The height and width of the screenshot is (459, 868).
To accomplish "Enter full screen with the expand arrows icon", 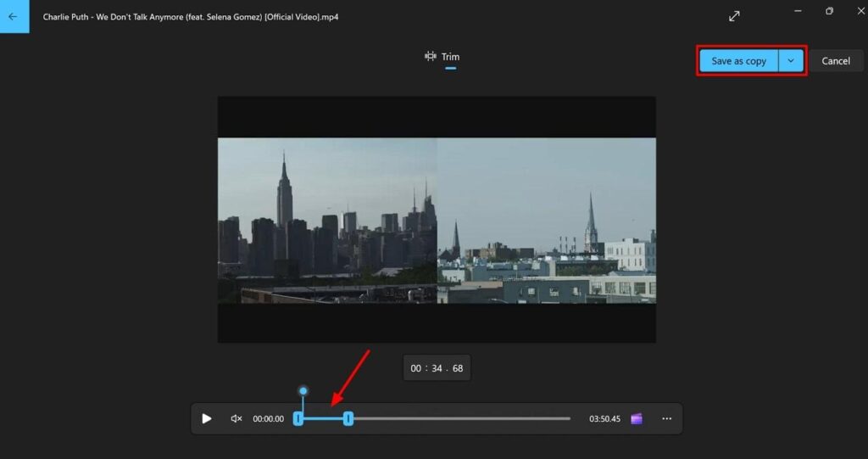I will [734, 17].
